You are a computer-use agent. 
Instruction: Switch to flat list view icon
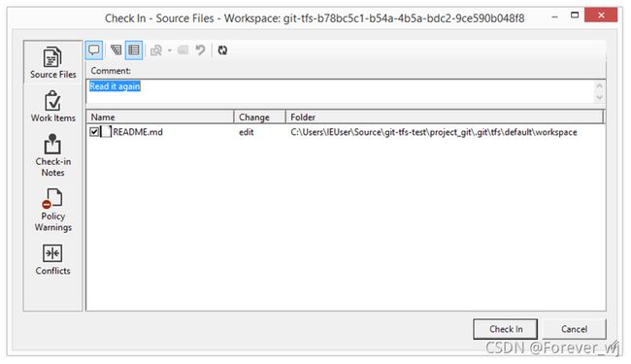coord(134,50)
